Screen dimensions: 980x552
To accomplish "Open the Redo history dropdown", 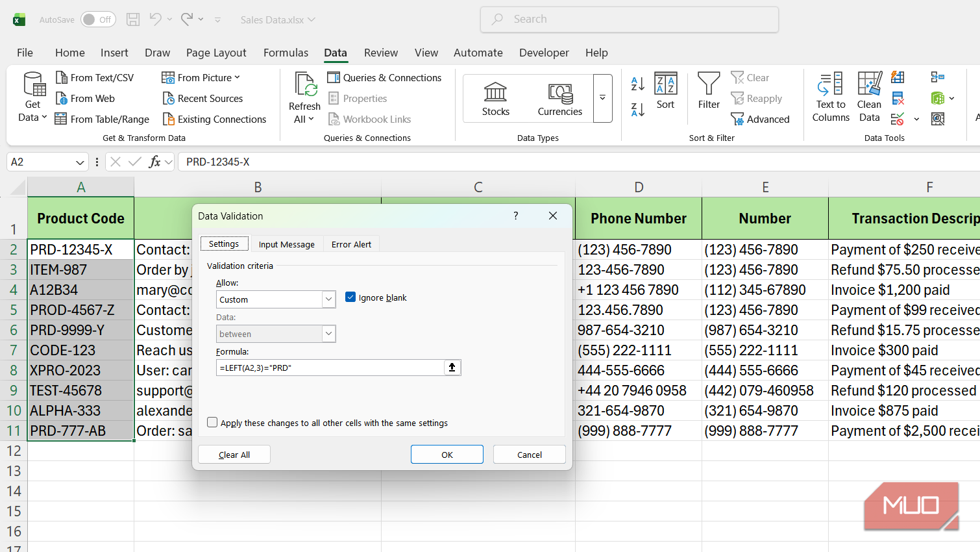I will 201,19.
